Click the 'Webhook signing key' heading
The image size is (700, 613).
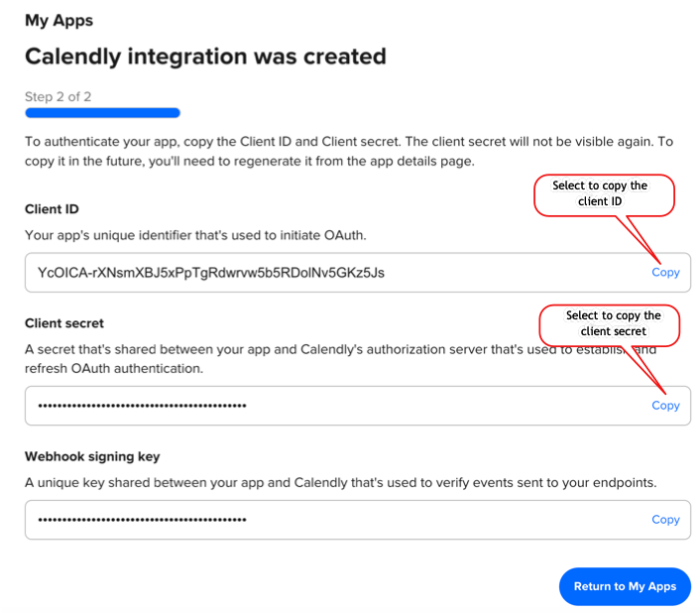[92, 456]
